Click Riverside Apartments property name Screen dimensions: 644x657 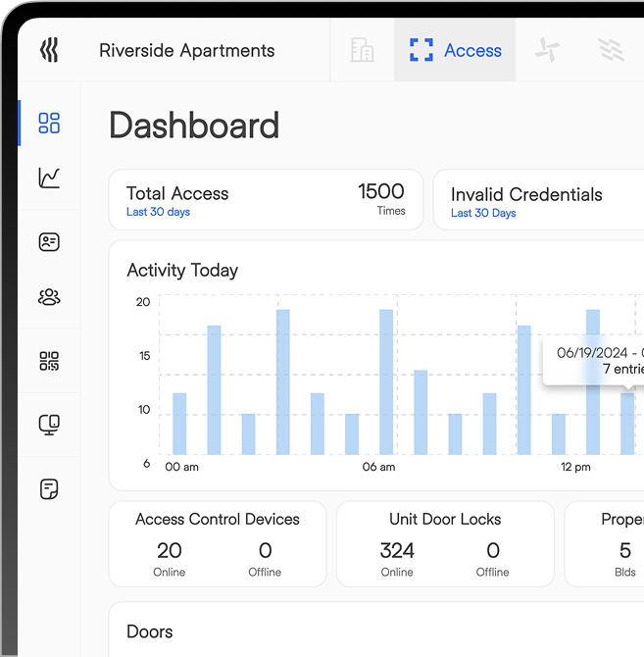pyautogui.click(x=187, y=50)
